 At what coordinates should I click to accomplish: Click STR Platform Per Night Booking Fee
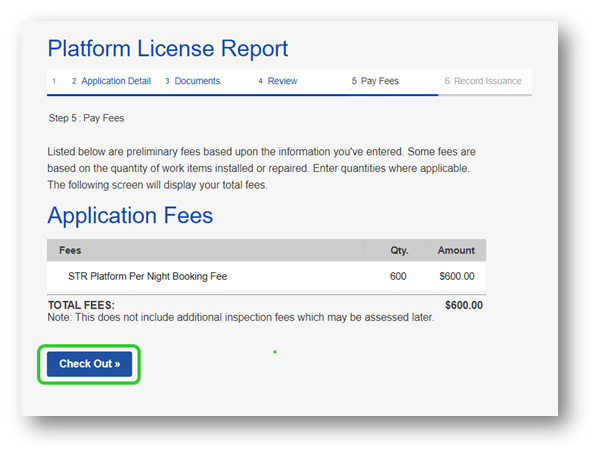pos(147,276)
